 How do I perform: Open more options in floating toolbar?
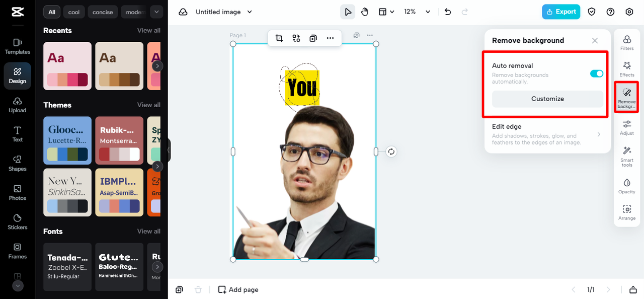coord(330,38)
